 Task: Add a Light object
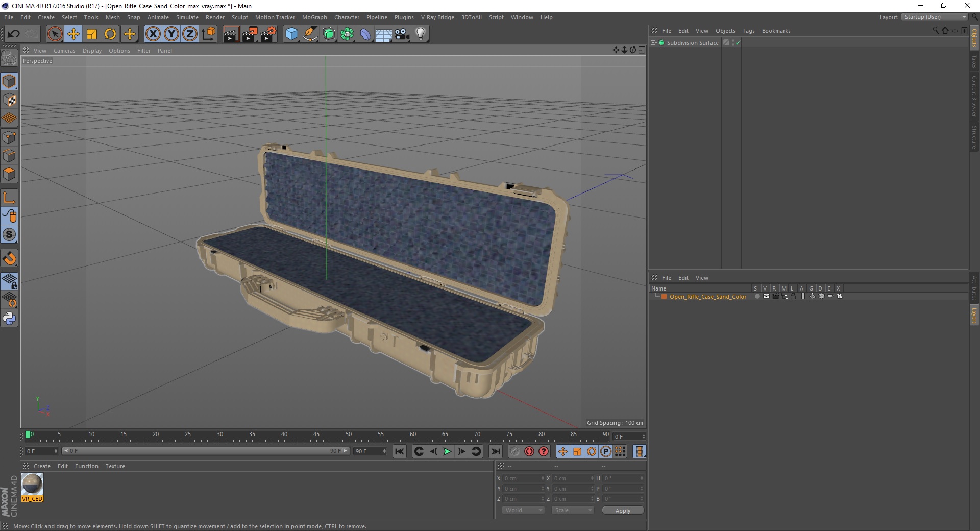[x=421, y=34]
